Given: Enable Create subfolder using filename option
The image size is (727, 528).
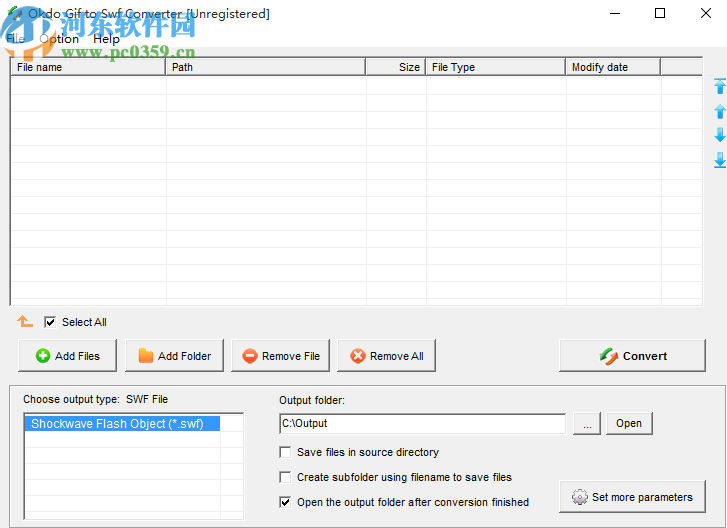Looking at the screenshot, I should pyautogui.click(x=285, y=477).
